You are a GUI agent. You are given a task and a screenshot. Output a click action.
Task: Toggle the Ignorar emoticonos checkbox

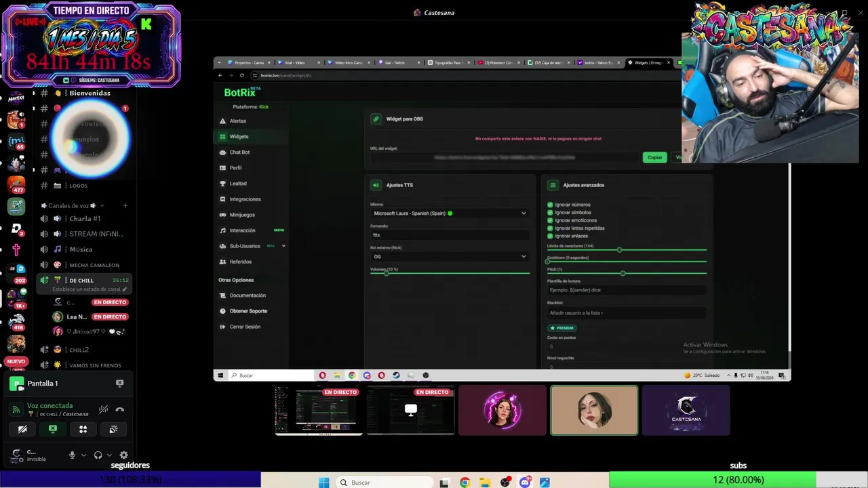click(550, 220)
